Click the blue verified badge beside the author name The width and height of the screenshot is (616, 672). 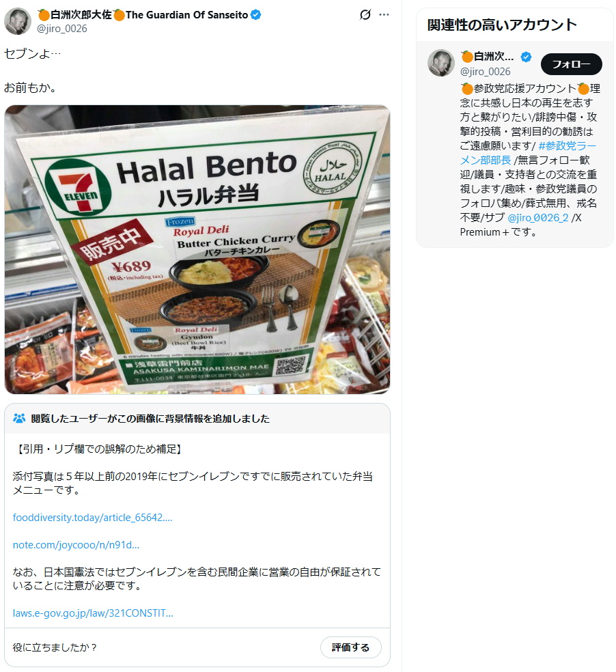(256, 15)
